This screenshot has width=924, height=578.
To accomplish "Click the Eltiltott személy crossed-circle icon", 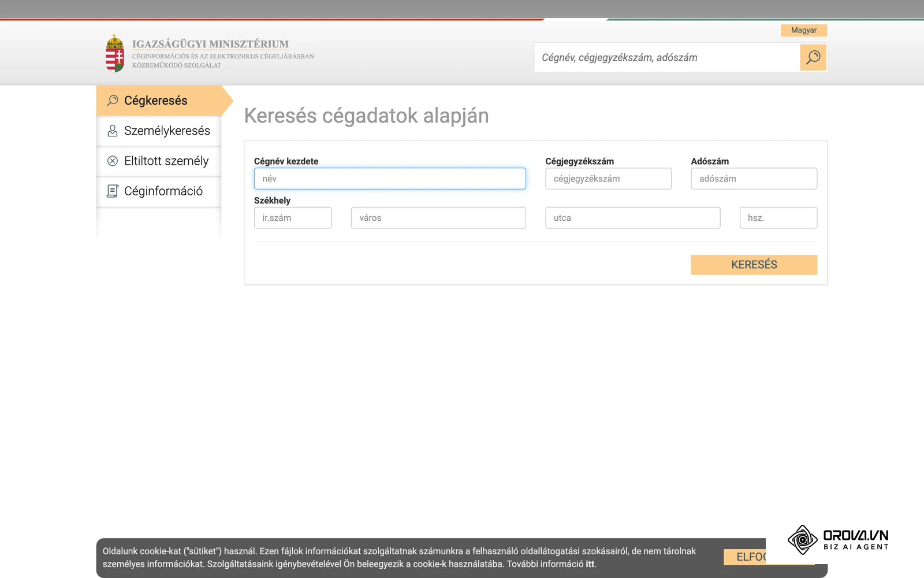I will 113,161.
